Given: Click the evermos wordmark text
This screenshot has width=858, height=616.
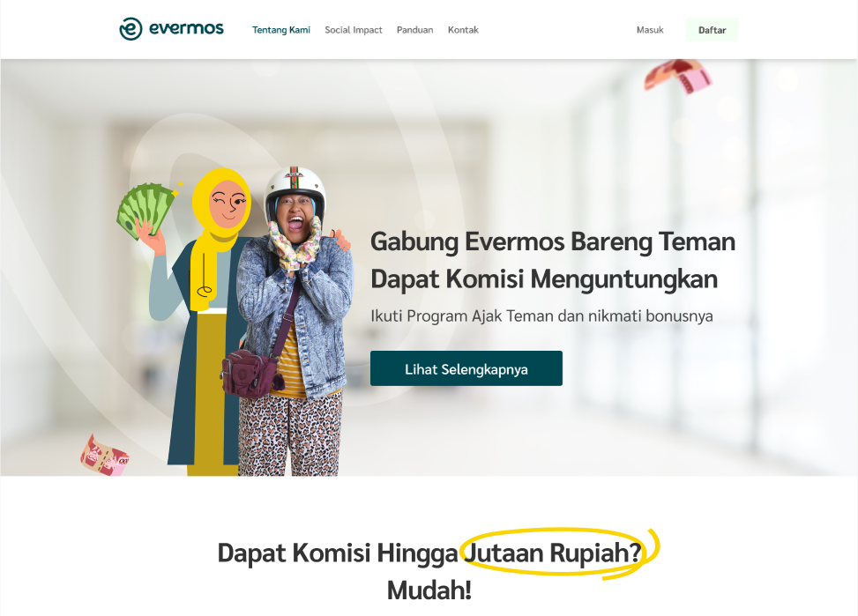Looking at the screenshot, I should click(186, 28).
